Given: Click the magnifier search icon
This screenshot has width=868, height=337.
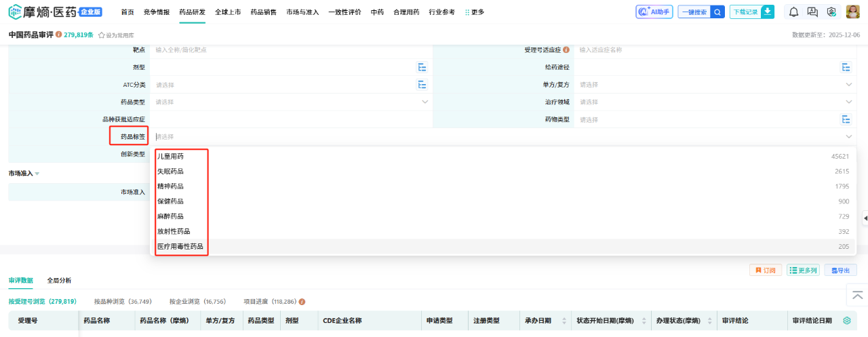Looking at the screenshot, I should point(717,12).
